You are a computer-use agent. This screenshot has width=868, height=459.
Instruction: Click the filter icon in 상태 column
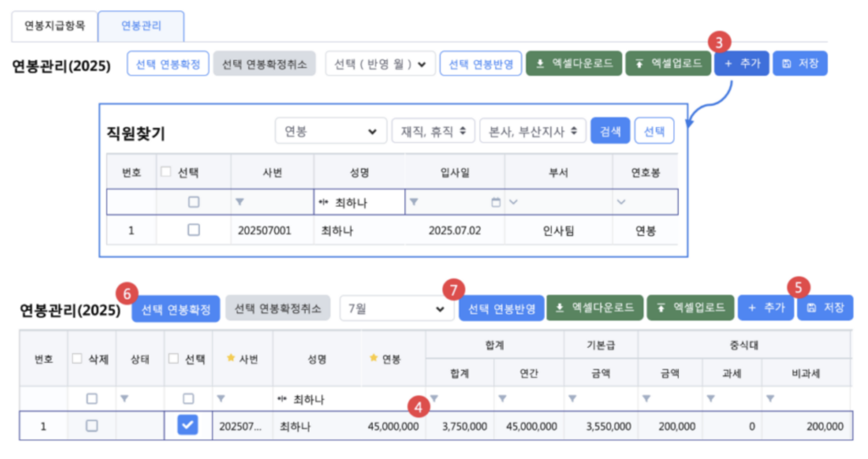pyautogui.click(x=125, y=398)
